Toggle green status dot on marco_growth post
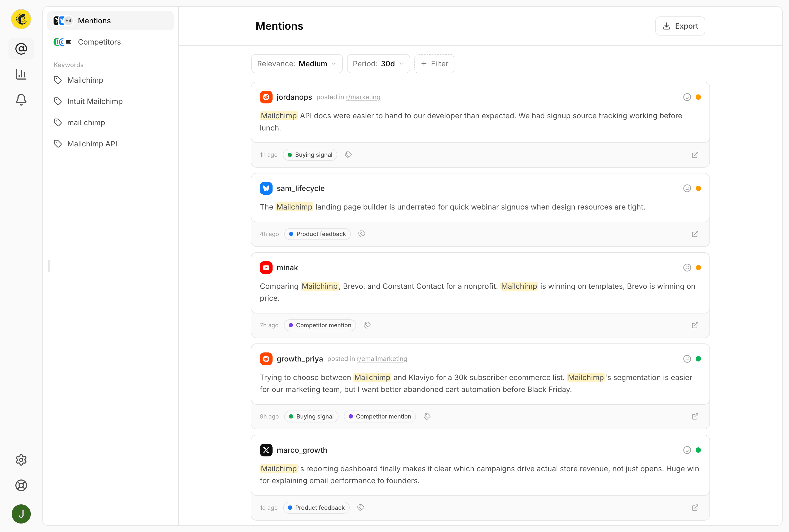Viewport: 789px width, 532px height. [x=698, y=450]
